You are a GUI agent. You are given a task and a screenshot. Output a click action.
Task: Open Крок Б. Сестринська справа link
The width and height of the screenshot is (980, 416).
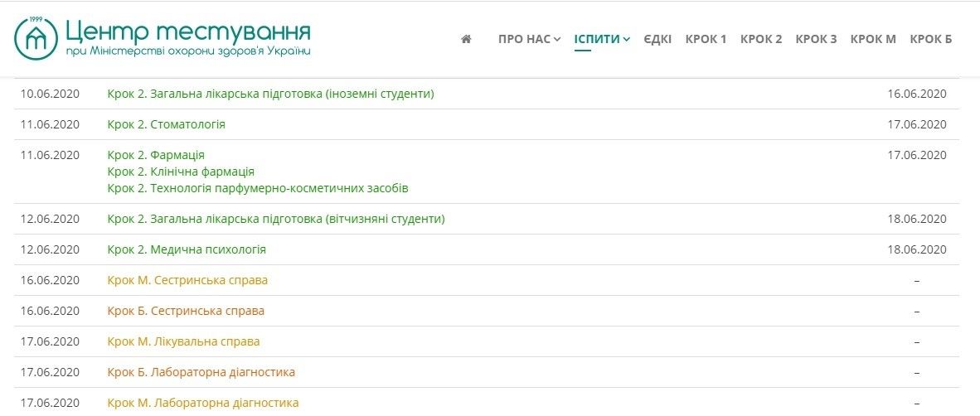coord(186,311)
